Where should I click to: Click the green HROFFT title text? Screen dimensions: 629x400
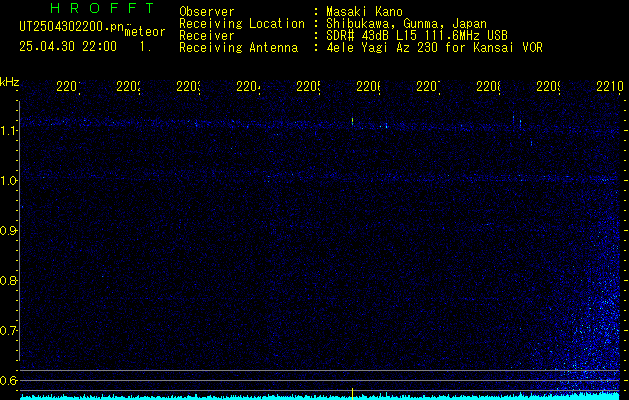click(x=102, y=8)
